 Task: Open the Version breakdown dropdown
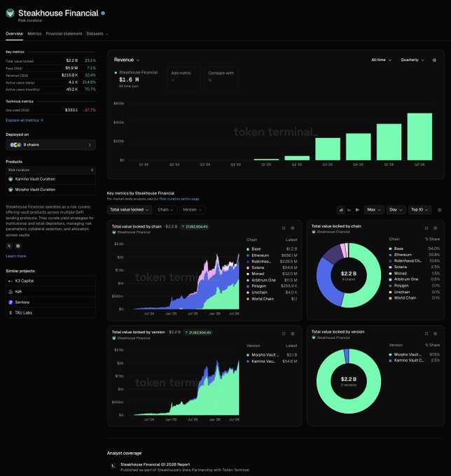pos(193,210)
